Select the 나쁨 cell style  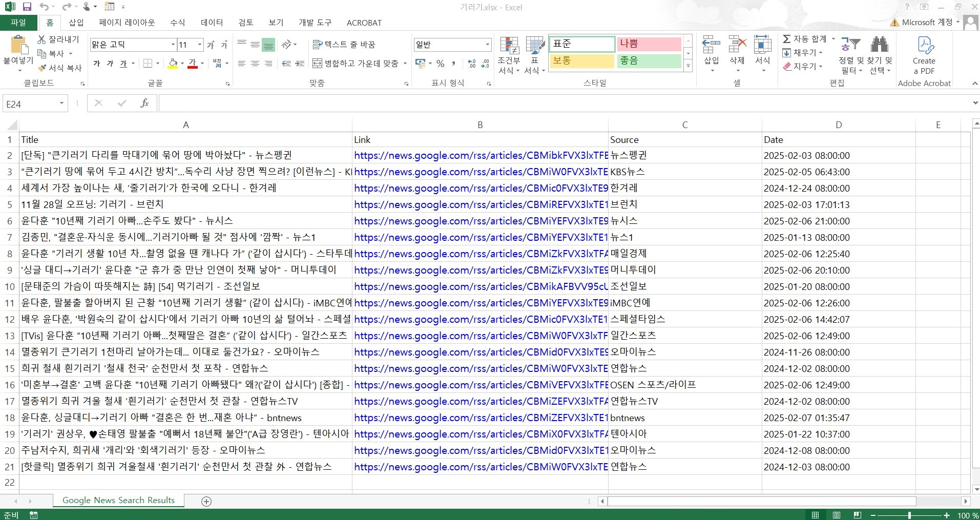tap(649, 44)
